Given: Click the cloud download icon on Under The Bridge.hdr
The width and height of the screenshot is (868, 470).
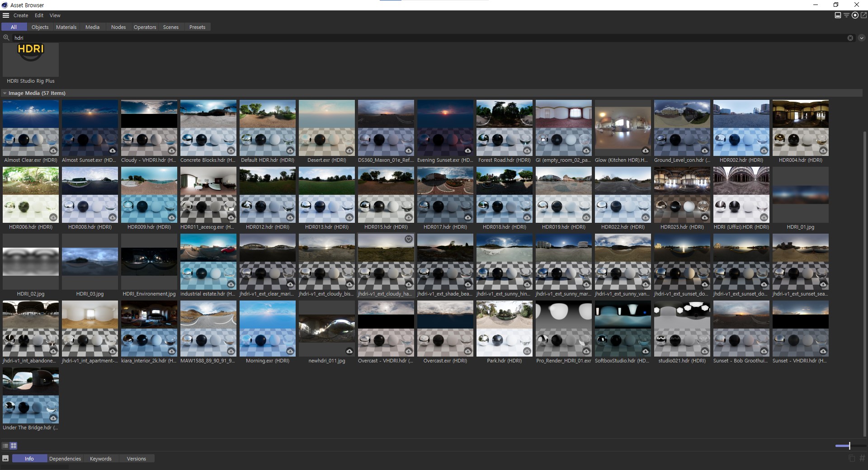Looking at the screenshot, I should coord(53,418).
